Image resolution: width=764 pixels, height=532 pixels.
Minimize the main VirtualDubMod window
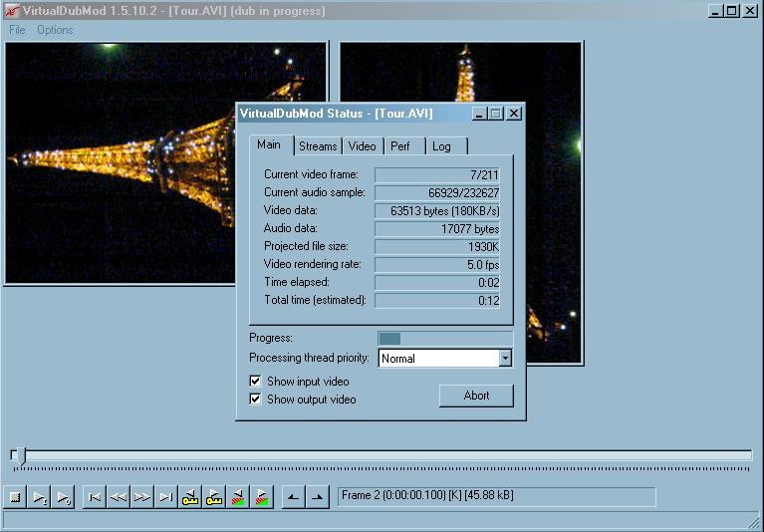(715, 11)
